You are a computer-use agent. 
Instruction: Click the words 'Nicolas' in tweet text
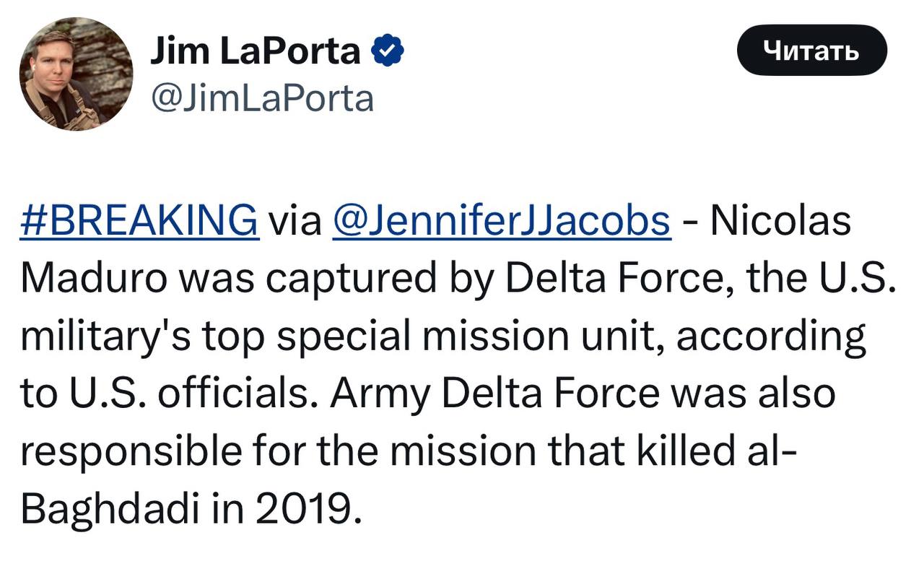[x=780, y=221]
